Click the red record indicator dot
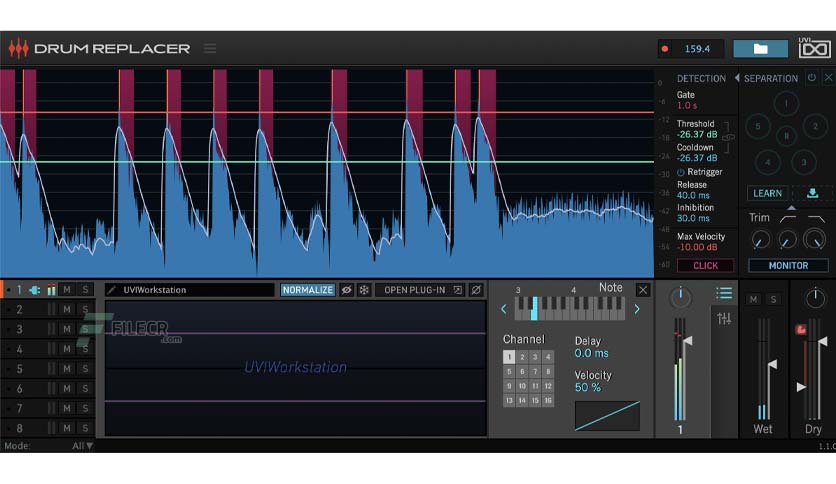 [665, 49]
